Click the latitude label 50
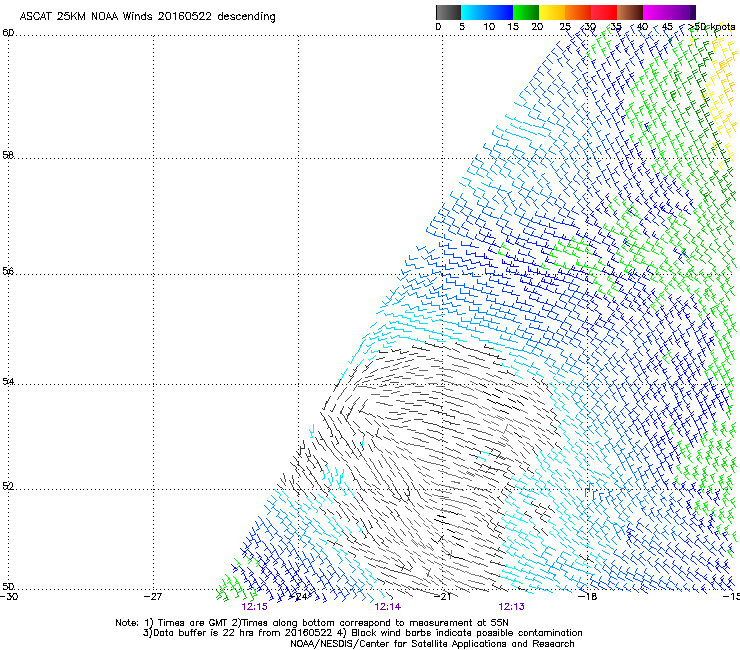Image resolution: width=740 pixels, height=650 pixels. pyautogui.click(x=8, y=586)
